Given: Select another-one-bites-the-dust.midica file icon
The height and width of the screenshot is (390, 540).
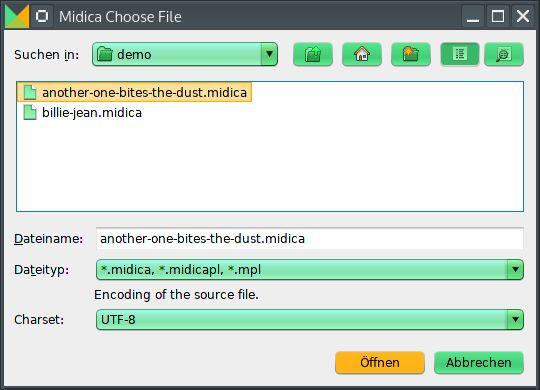Looking at the screenshot, I should [x=30, y=92].
